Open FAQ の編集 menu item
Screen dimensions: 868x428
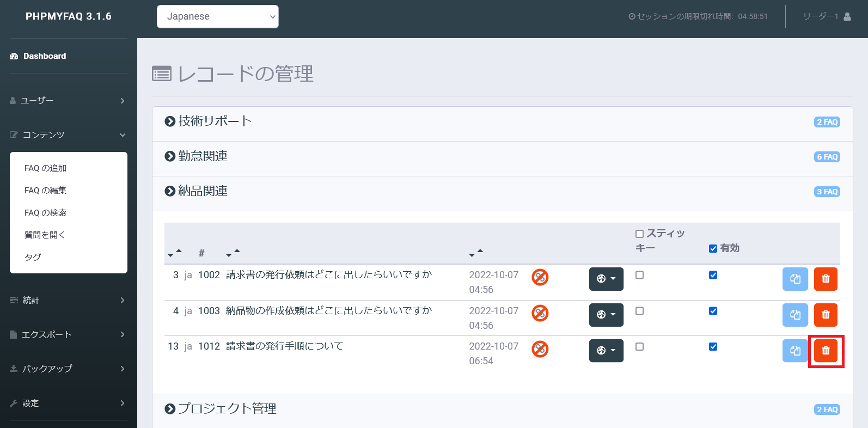tap(45, 191)
